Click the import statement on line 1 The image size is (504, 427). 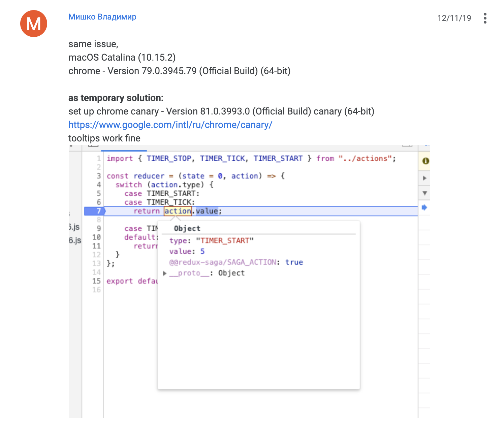click(251, 159)
